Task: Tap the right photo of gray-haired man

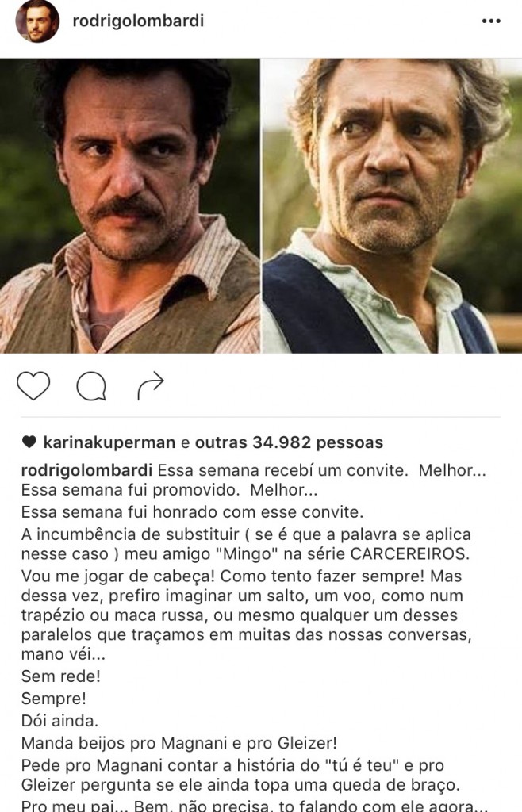Action: 392,205
